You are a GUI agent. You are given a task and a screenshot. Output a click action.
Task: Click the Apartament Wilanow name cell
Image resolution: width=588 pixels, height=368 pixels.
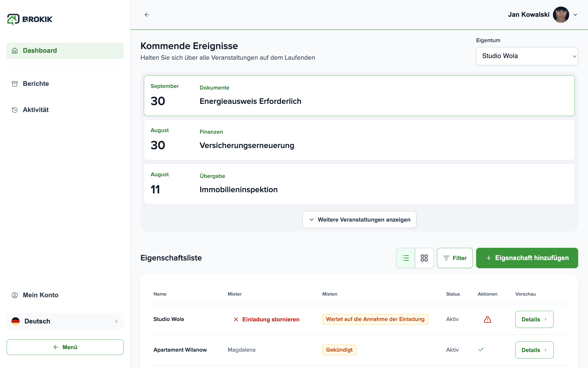[x=180, y=350]
